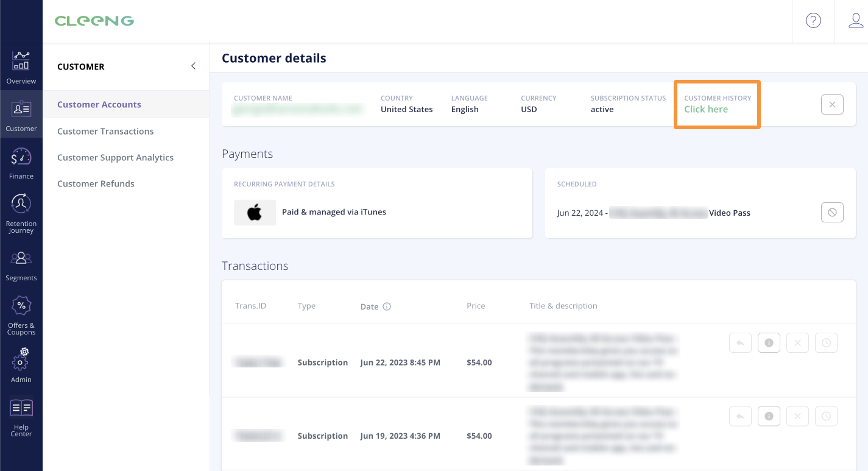Cancel the scheduled Video Pass subscription
Viewport: 868px width, 471px height.
[832, 212]
